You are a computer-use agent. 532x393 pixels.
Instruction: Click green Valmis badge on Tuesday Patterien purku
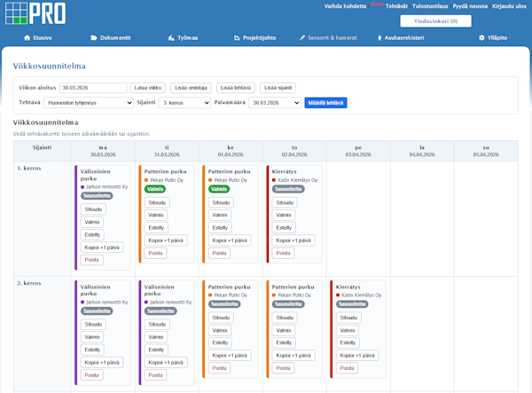(155, 189)
